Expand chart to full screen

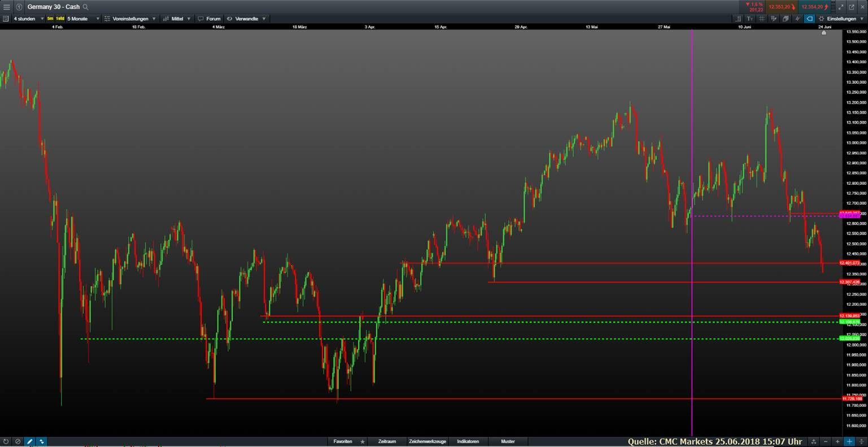tap(841, 7)
